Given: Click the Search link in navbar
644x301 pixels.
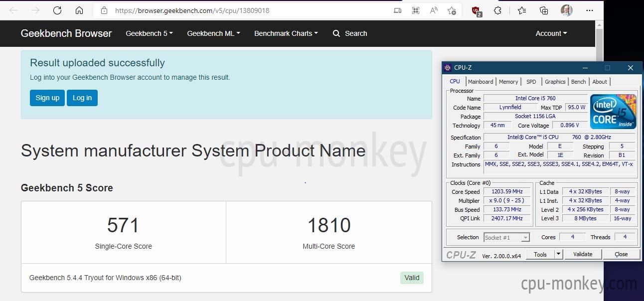Looking at the screenshot, I should pos(356,33).
